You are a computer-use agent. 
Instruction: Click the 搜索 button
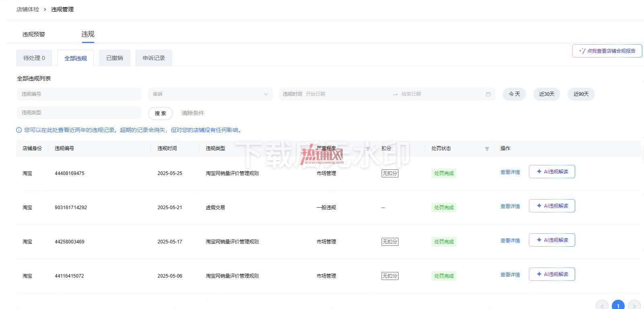coord(160,113)
